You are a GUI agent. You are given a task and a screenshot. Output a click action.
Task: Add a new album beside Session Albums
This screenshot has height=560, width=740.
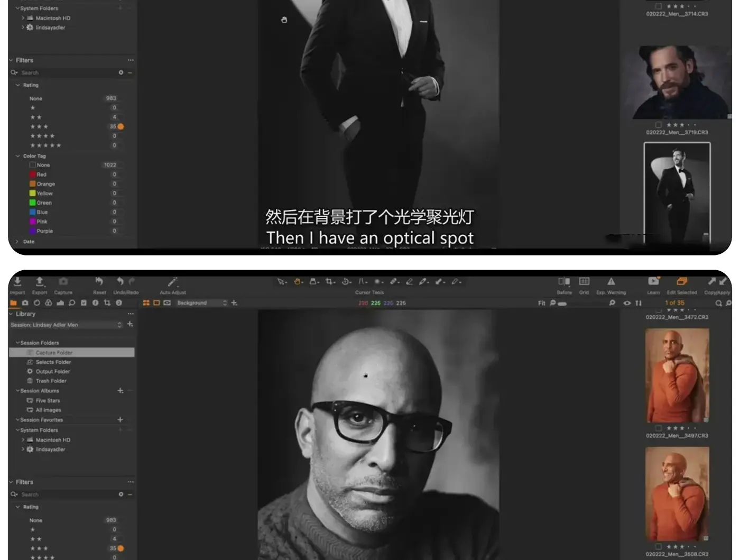pyautogui.click(x=120, y=391)
